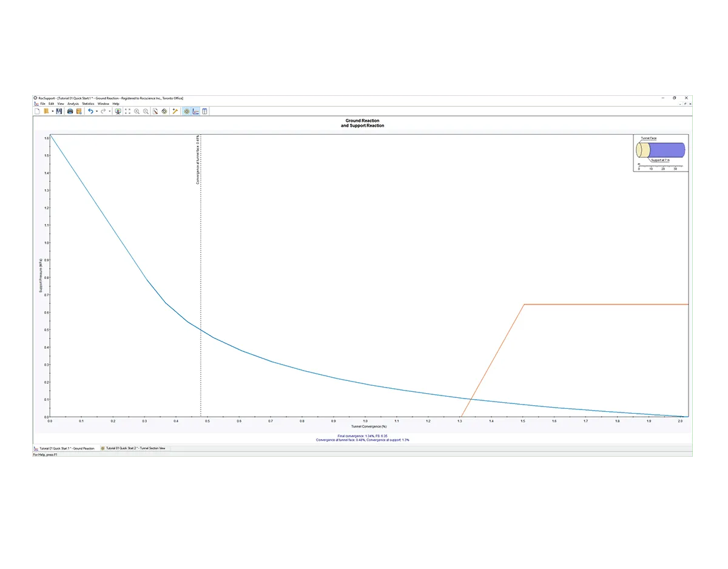728x569 pixels.
Task: Click the 'Final convergence: 1.34%' result text
Action: [356, 436]
